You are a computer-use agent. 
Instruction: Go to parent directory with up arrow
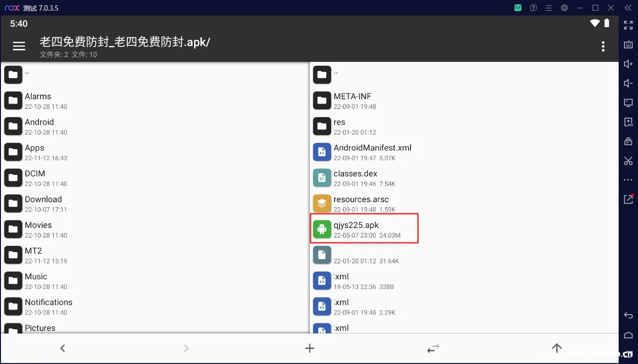coord(556,348)
